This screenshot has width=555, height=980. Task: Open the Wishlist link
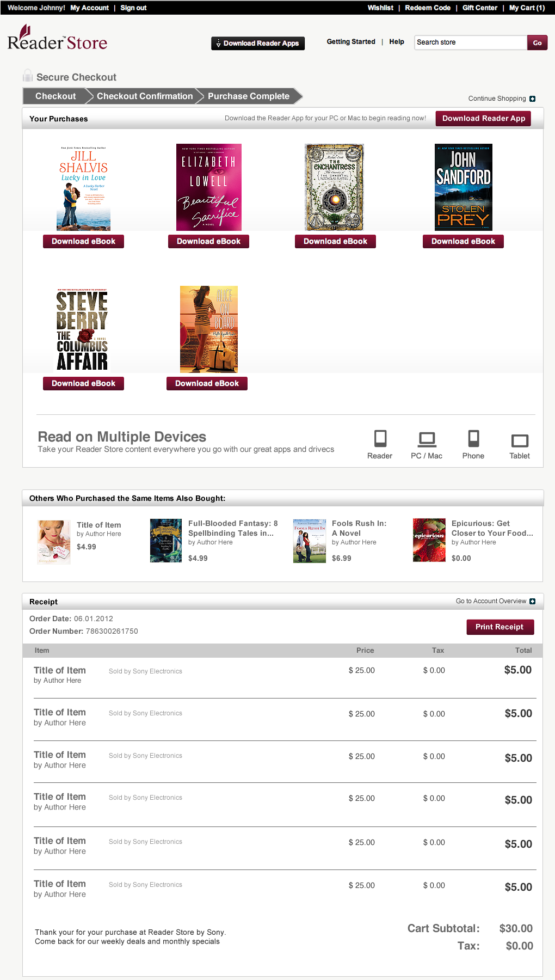click(380, 8)
